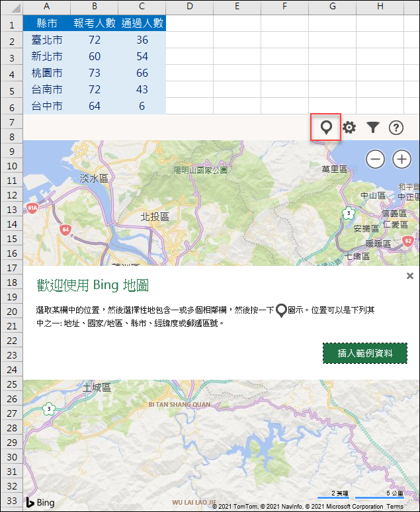Zoom in the map with plus button
The height and width of the screenshot is (512, 420).
pyautogui.click(x=401, y=159)
